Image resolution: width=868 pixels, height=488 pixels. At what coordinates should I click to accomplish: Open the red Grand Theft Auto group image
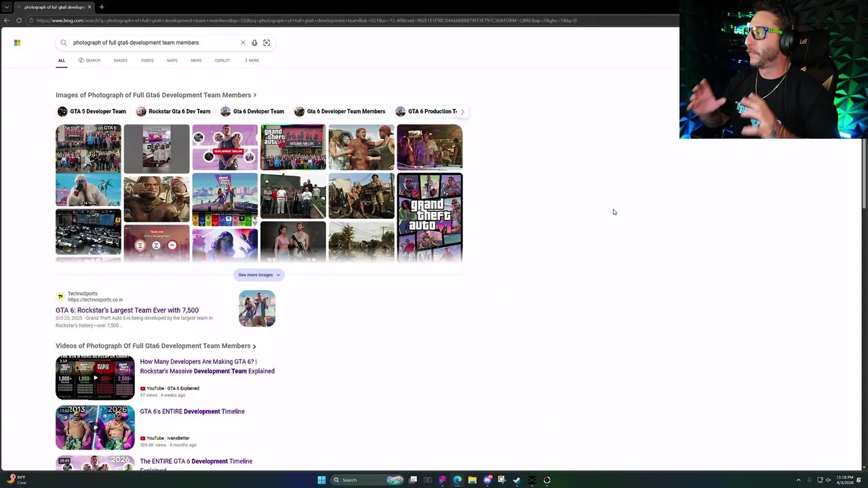[293, 147]
